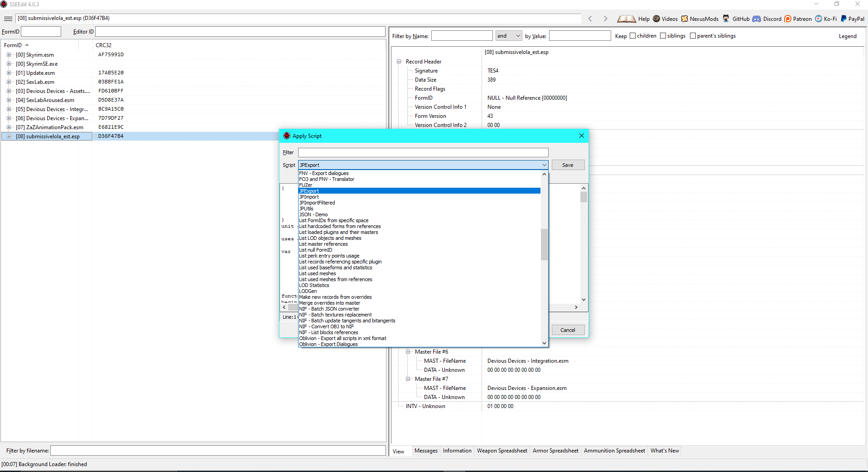Screen dimensions: 868x472
Task: Focus Filter by Name field
Action: click(462, 36)
